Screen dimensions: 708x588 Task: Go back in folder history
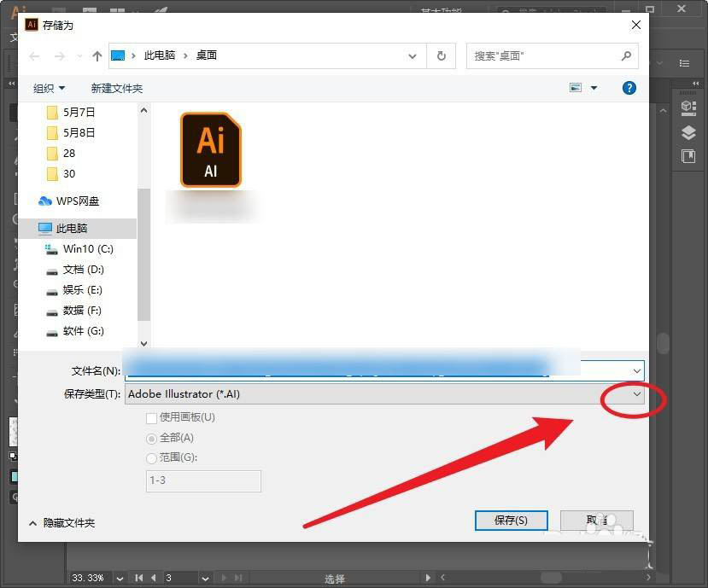point(34,56)
